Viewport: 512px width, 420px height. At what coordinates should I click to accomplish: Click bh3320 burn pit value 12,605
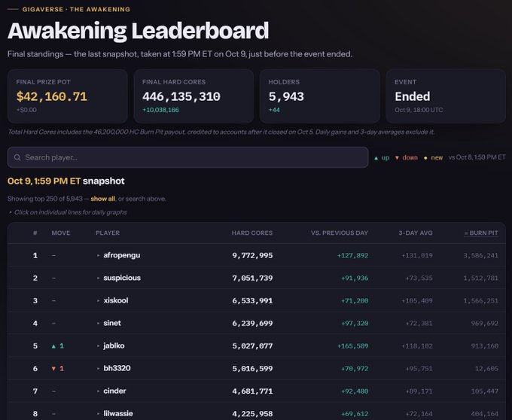[x=486, y=368]
